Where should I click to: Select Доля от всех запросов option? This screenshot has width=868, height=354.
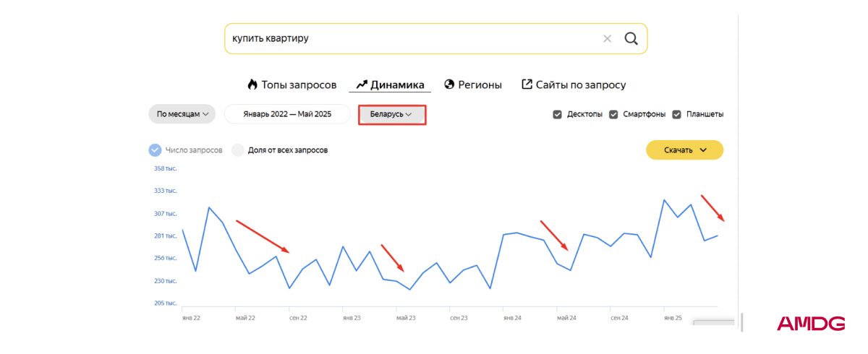pos(238,150)
